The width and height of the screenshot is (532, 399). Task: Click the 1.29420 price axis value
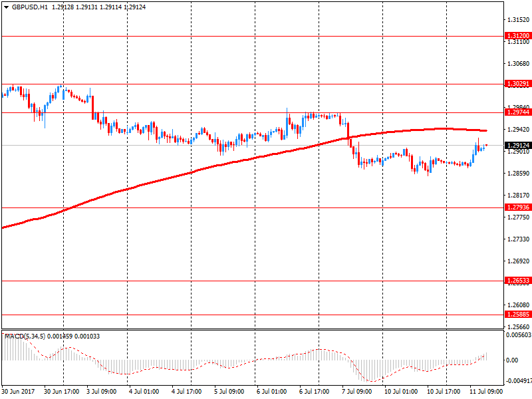(x=518, y=130)
